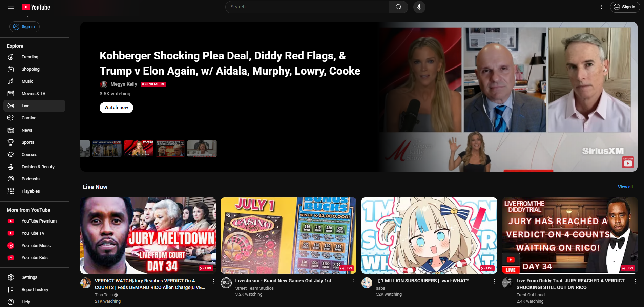The width and height of the screenshot is (644, 307).
Task: Open more options for Street Team Studios livestream
Action: pyautogui.click(x=354, y=281)
